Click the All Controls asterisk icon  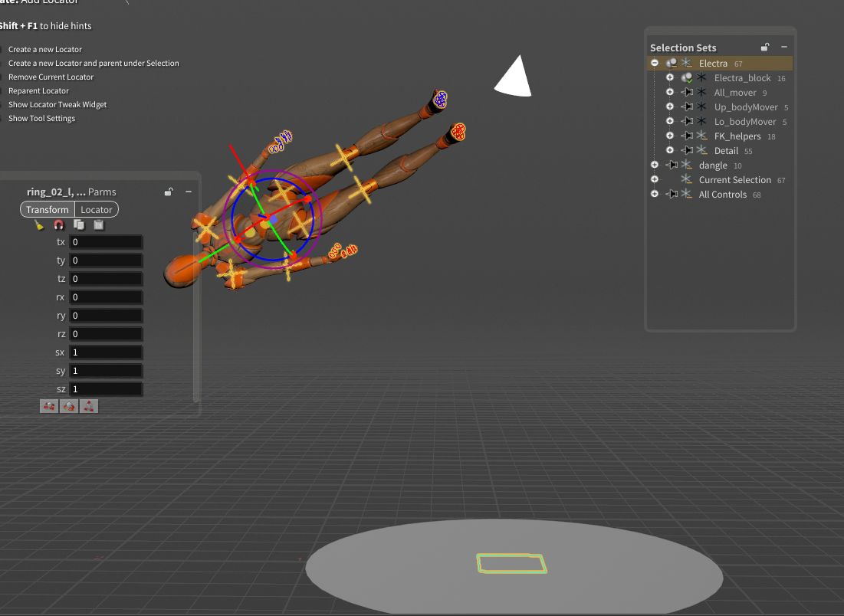(x=686, y=194)
